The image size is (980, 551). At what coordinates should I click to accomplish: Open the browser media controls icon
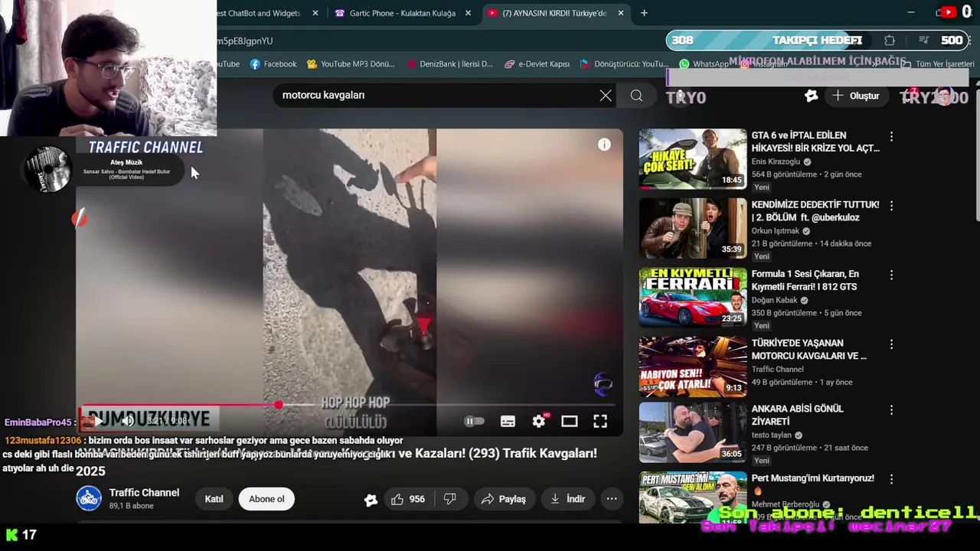924,41
